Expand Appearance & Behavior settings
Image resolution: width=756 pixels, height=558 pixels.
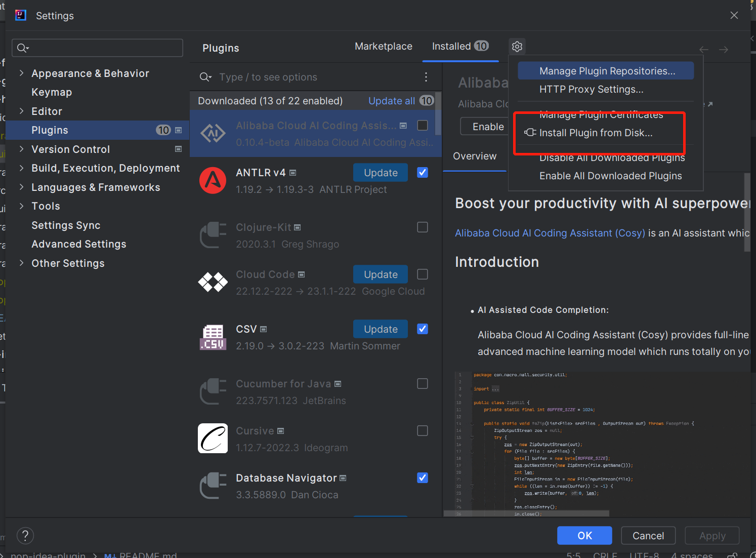[21, 73]
